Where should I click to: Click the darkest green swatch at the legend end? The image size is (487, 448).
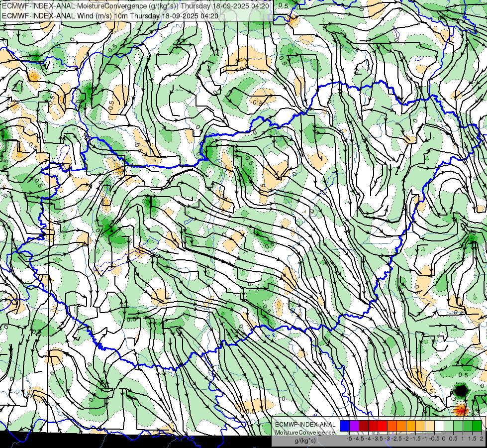pos(477,426)
